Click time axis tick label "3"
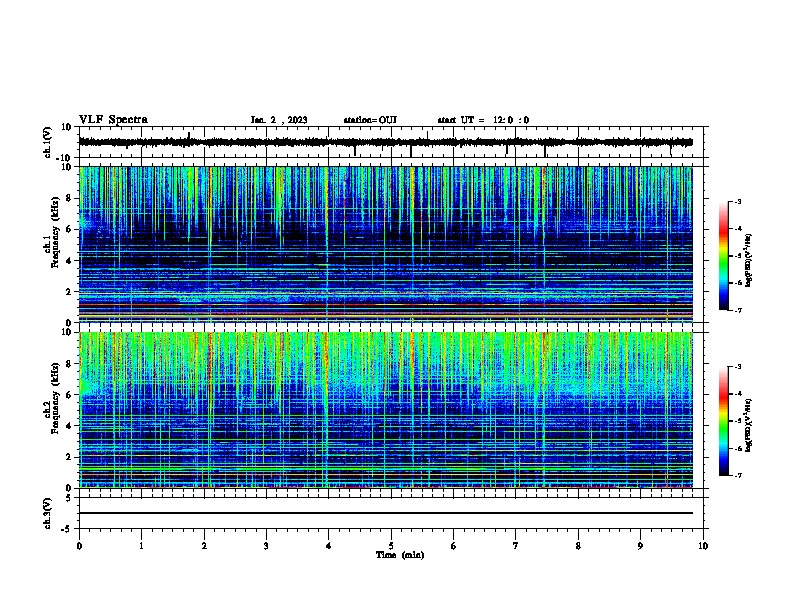This screenshot has height=612, width=792. pos(266,546)
